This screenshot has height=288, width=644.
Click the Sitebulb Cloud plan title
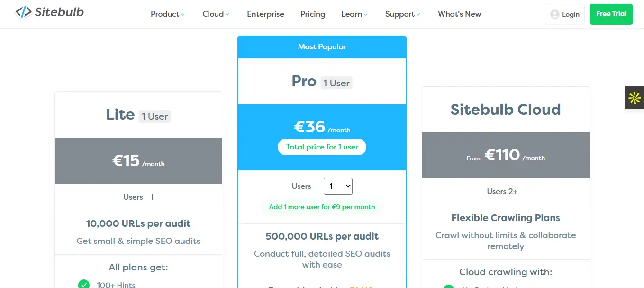pyautogui.click(x=505, y=110)
